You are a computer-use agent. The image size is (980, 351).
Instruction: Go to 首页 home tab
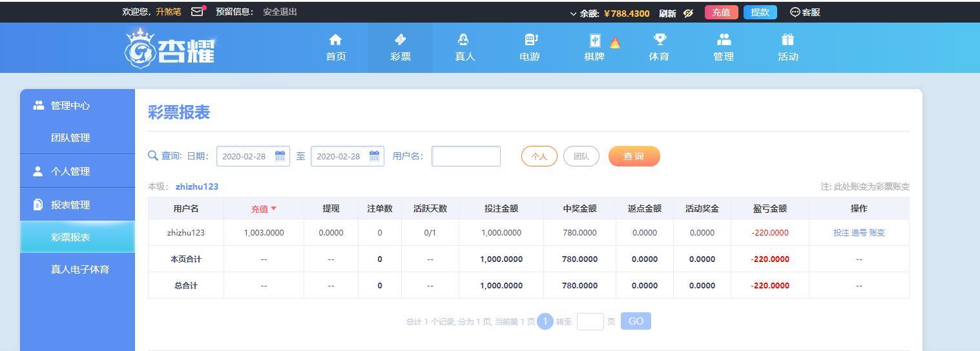(x=336, y=48)
